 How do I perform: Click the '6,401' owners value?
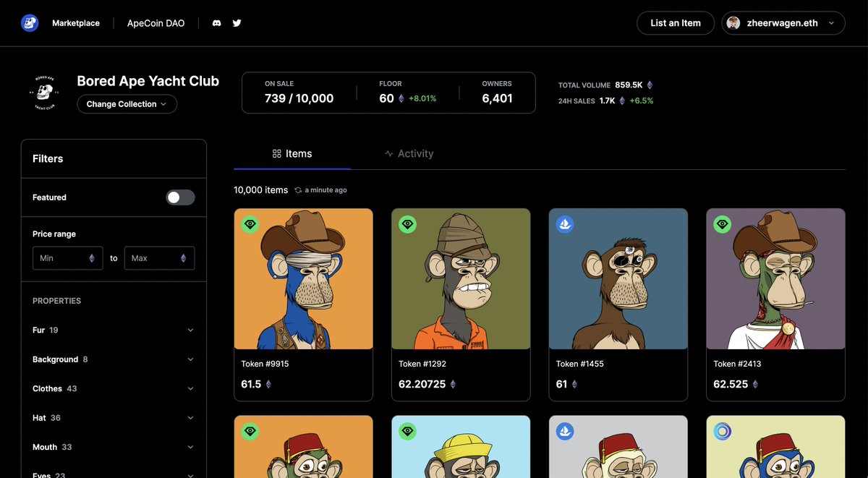pos(498,98)
